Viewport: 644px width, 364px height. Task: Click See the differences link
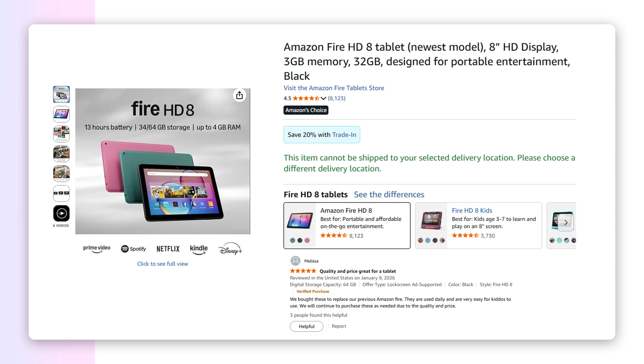pos(389,194)
